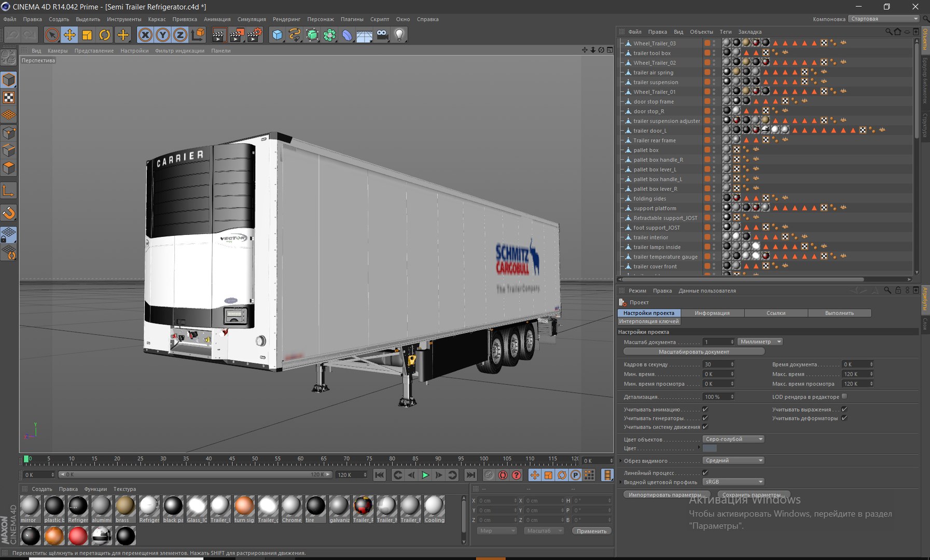
Task: Click the 'Кадров в секунду' field
Action: click(x=718, y=365)
